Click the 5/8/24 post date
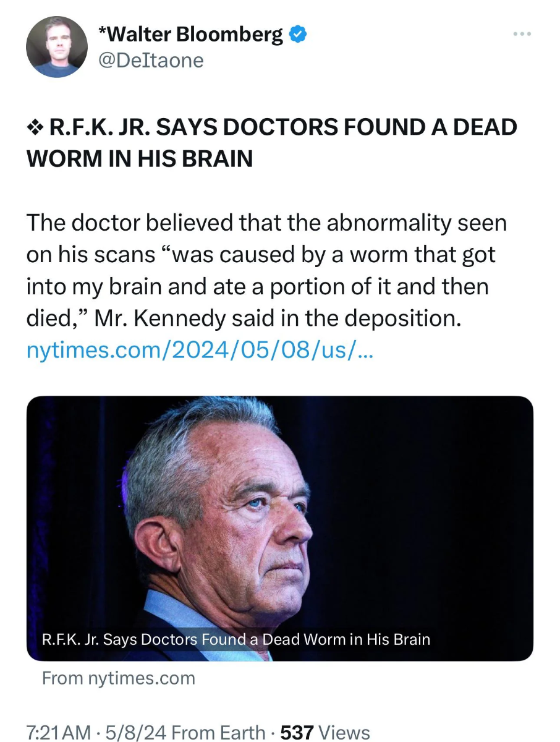This screenshot has height=742, width=560. pyautogui.click(x=137, y=732)
